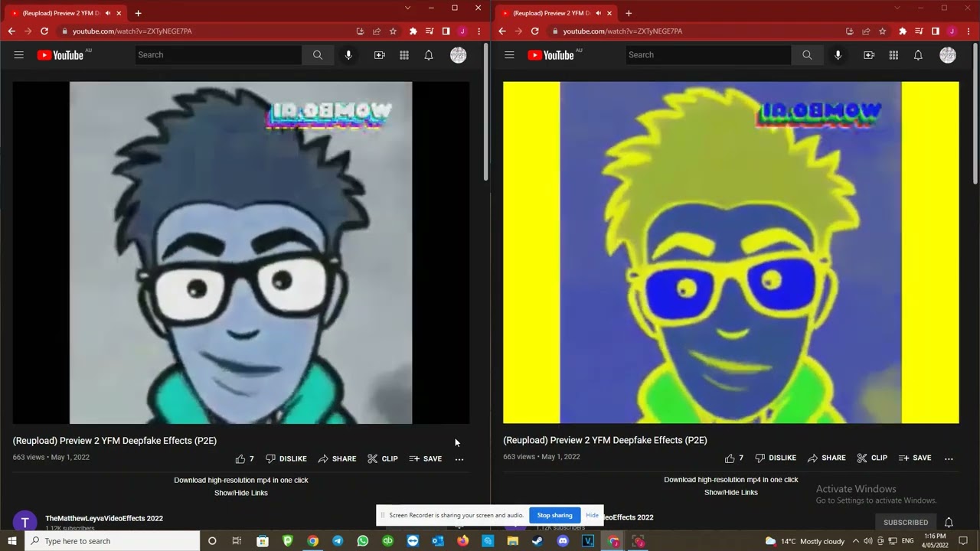Open TheMatthewLeyvaVideoEffects 2022 channel link
The height and width of the screenshot is (551, 980).
pos(104,518)
